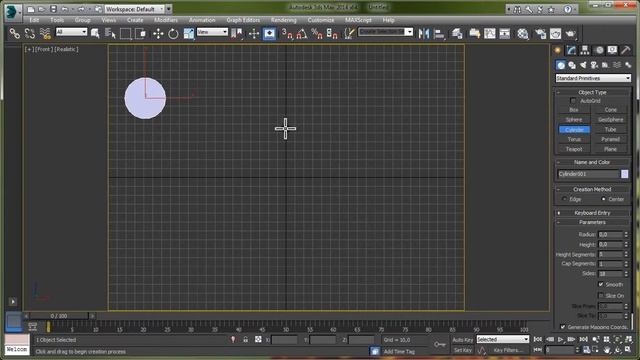
Task: Open the Edit menu
Action: tap(34, 20)
